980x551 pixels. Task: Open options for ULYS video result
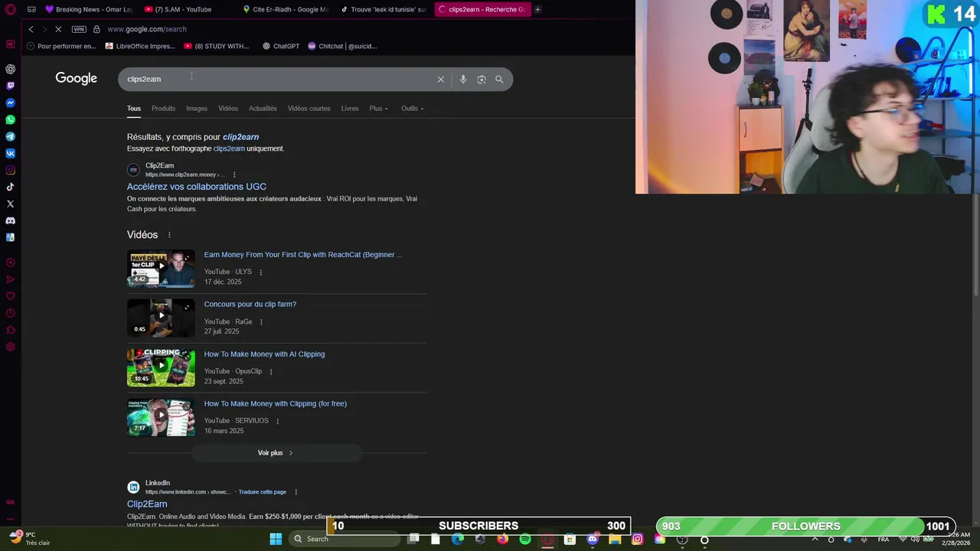tap(260, 272)
